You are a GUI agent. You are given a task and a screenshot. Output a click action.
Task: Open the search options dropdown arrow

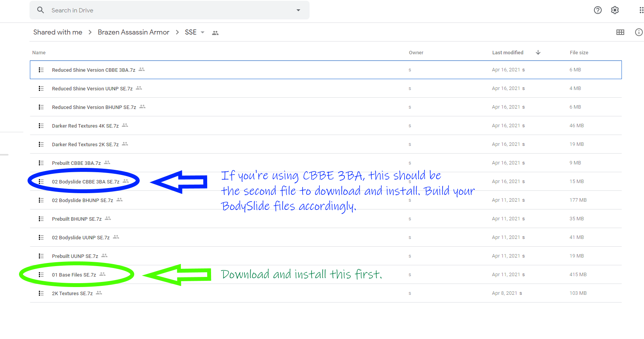(298, 10)
